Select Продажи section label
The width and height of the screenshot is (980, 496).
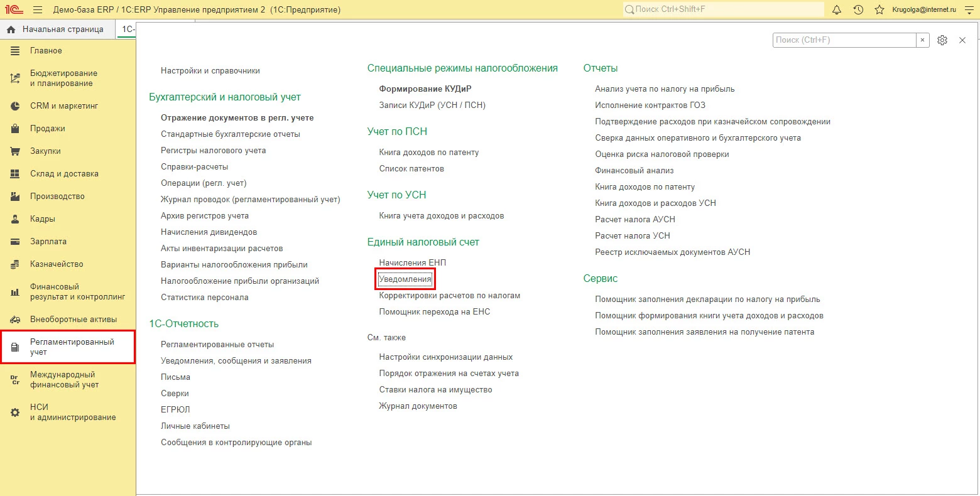48,129
